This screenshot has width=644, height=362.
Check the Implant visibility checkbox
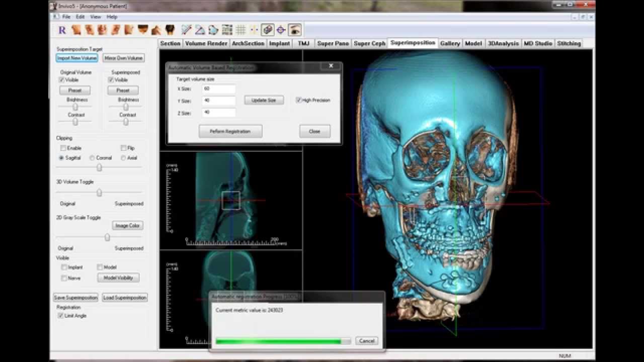tap(64, 267)
